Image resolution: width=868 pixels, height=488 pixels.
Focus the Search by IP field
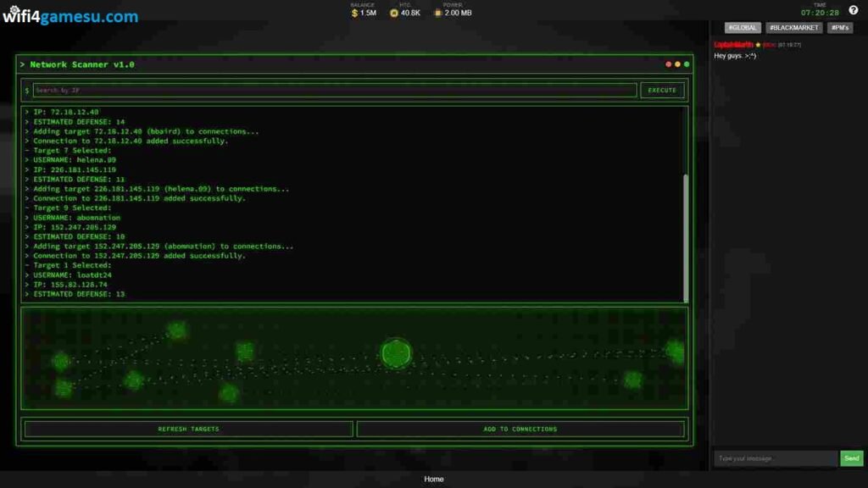click(334, 90)
